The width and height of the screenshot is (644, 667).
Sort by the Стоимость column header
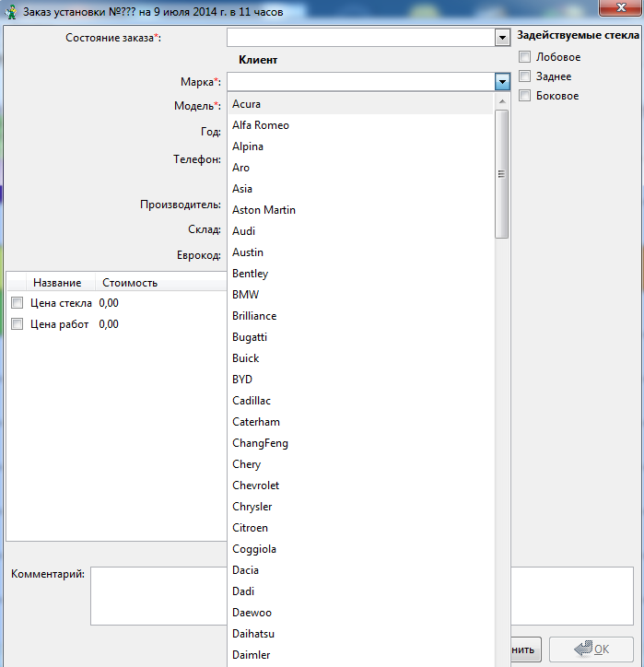(161, 283)
